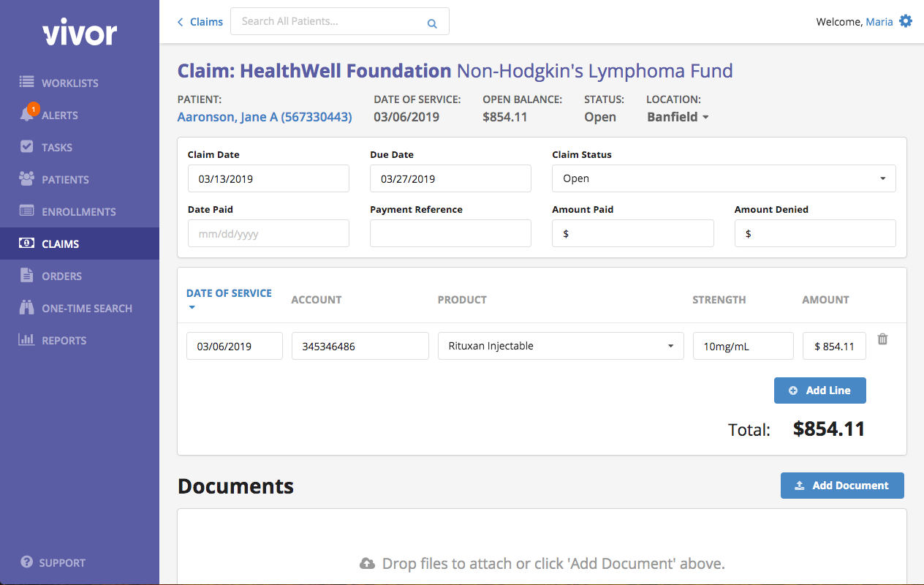Screen dimensions: 924x585
Task: Click the Open Balance $854.11 value
Action: 505,117
